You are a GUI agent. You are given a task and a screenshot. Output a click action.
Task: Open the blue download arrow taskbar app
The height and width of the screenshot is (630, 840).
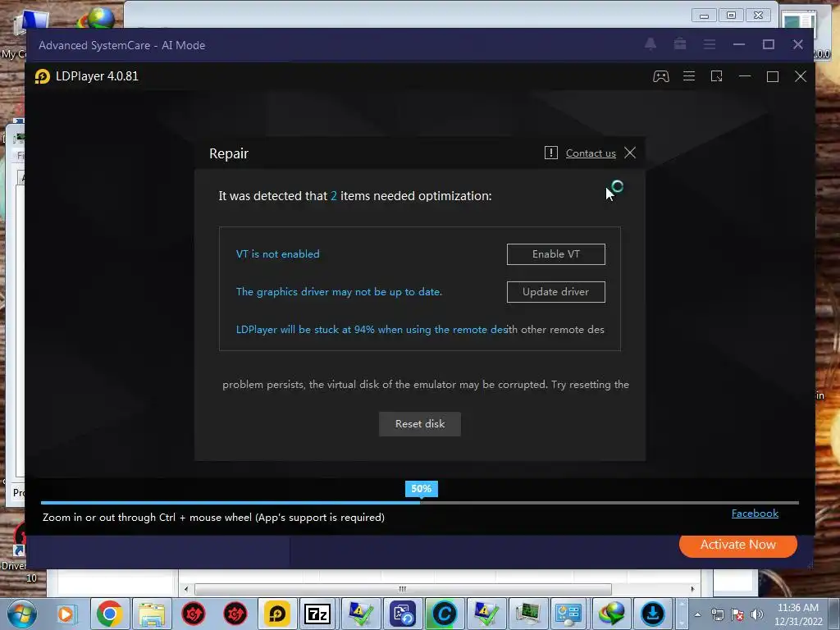coord(652,614)
